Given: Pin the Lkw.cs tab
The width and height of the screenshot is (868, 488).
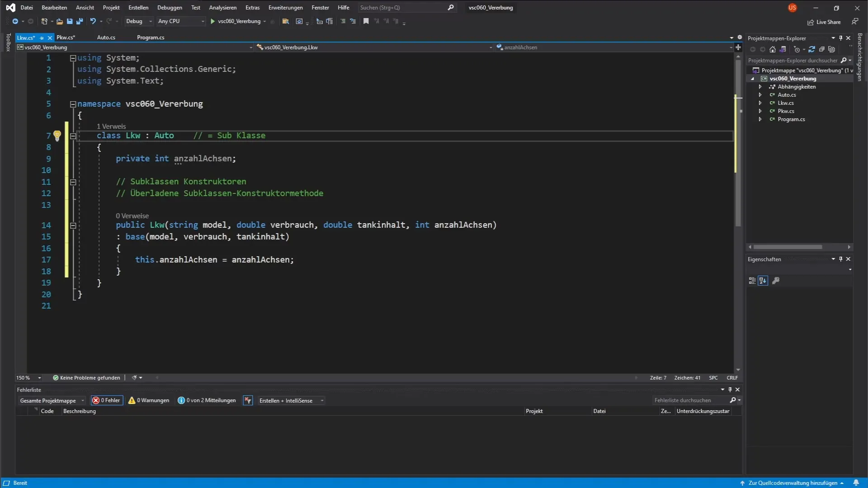Looking at the screenshot, I should (42, 38).
